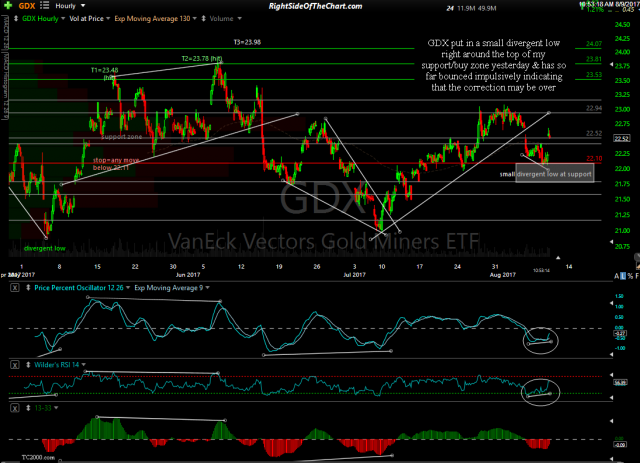Click the green 'divergent low' annotation
640x463 pixels.
tap(44, 248)
